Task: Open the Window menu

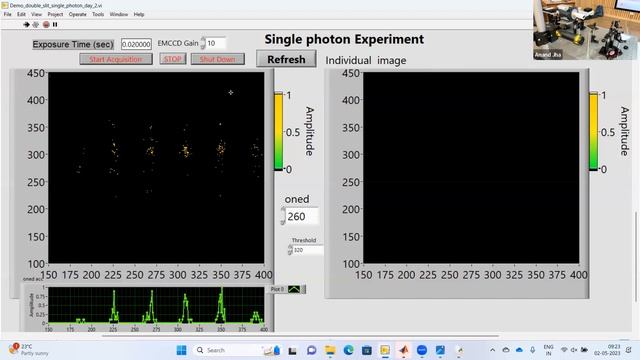Action: click(119, 14)
